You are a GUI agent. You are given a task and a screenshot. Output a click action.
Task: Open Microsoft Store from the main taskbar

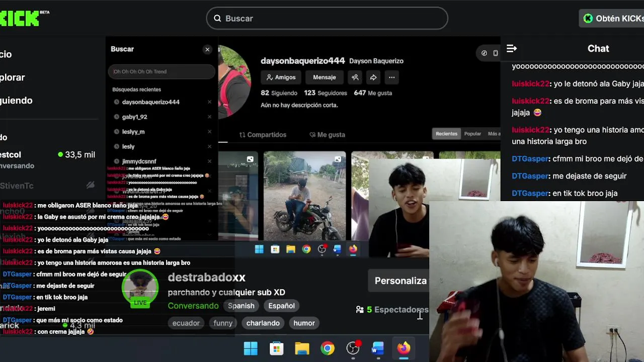click(x=276, y=348)
